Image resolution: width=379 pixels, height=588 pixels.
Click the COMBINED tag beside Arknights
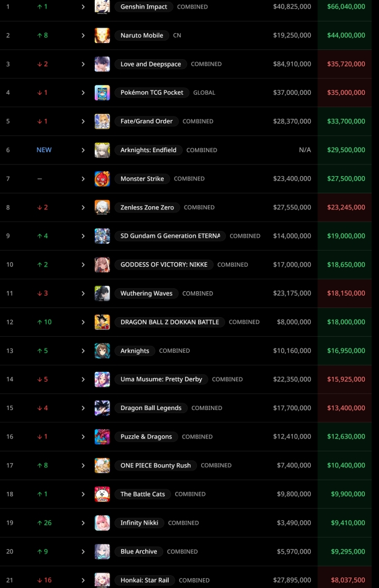point(174,350)
